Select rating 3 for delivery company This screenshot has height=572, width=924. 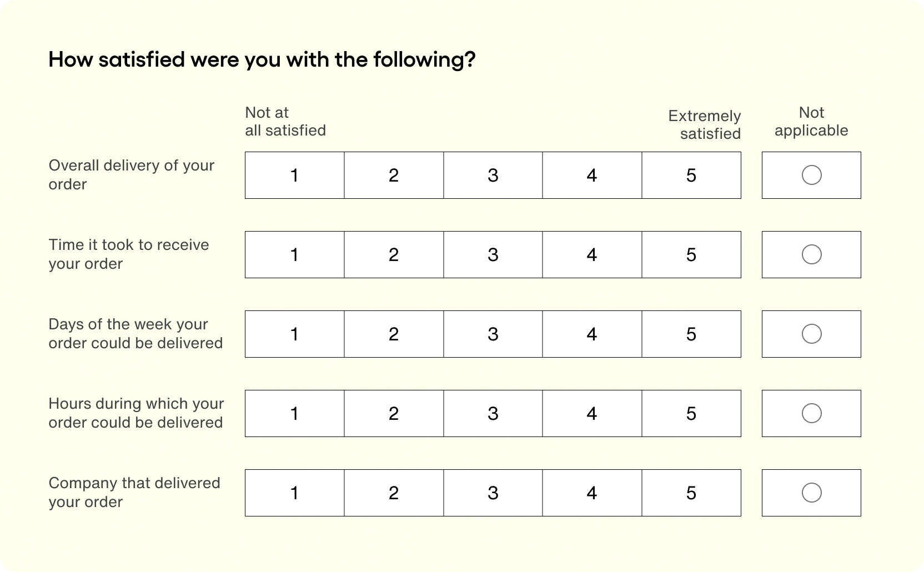(x=493, y=493)
